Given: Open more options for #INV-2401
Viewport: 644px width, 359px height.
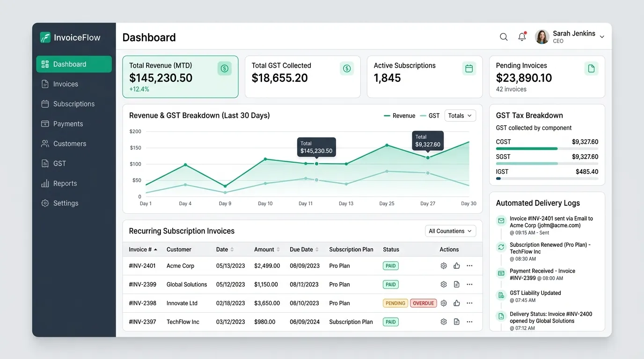Looking at the screenshot, I should point(469,266).
